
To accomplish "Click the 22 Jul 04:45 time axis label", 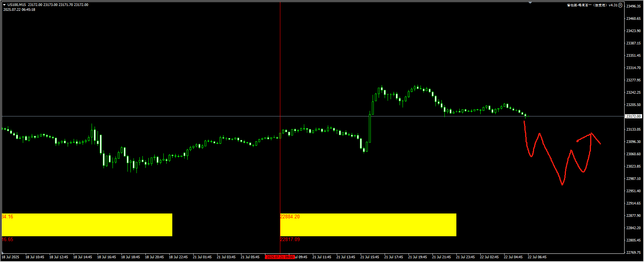I will [513, 257].
